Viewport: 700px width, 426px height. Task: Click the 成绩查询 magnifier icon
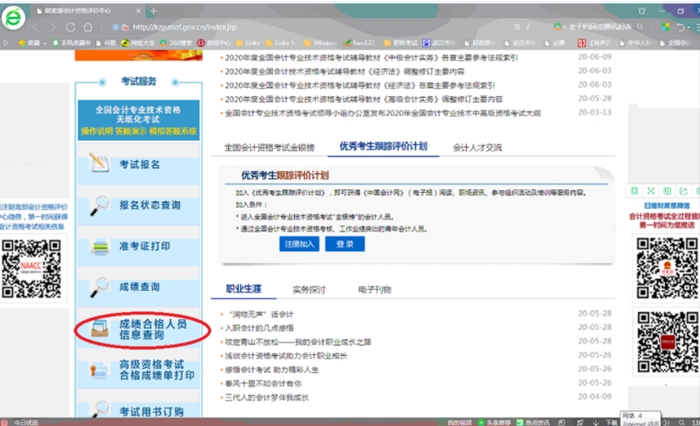tap(99, 287)
